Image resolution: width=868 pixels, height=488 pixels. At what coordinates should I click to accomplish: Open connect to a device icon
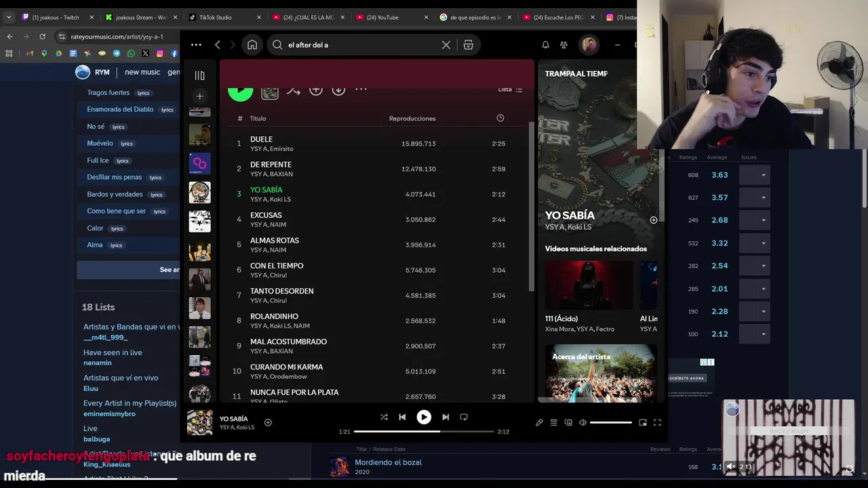pyautogui.click(x=568, y=422)
